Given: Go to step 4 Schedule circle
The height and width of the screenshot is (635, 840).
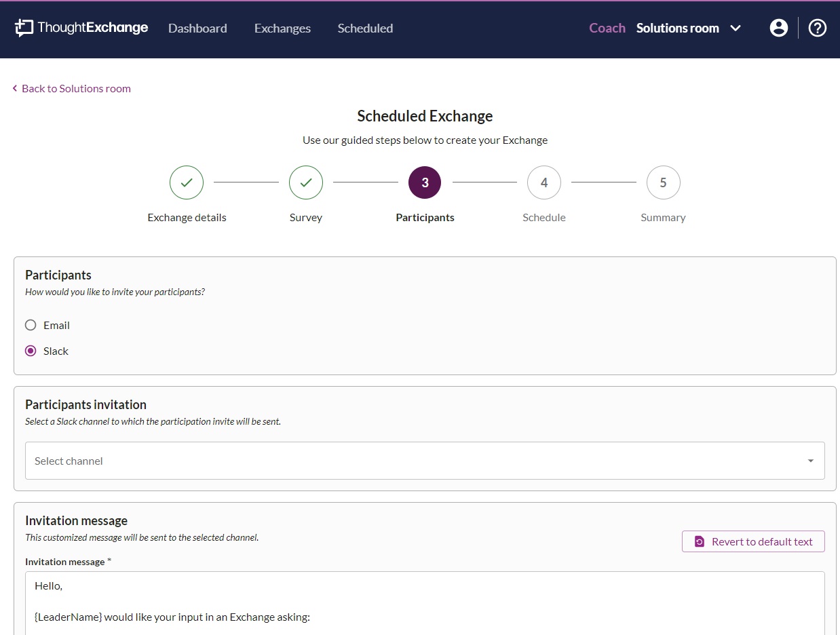Looking at the screenshot, I should 544,182.
